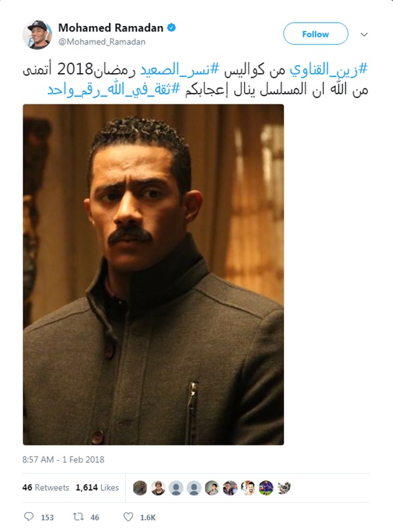The height and width of the screenshot is (532, 393).
Task: View the list of 1,614 Likes
Action: pyautogui.click(x=97, y=487)
